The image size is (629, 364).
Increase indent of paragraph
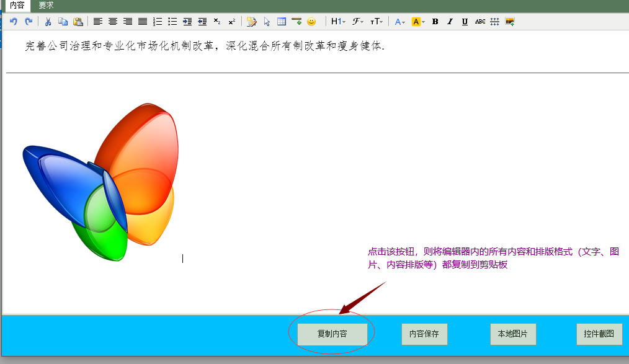tap(187, 22)
